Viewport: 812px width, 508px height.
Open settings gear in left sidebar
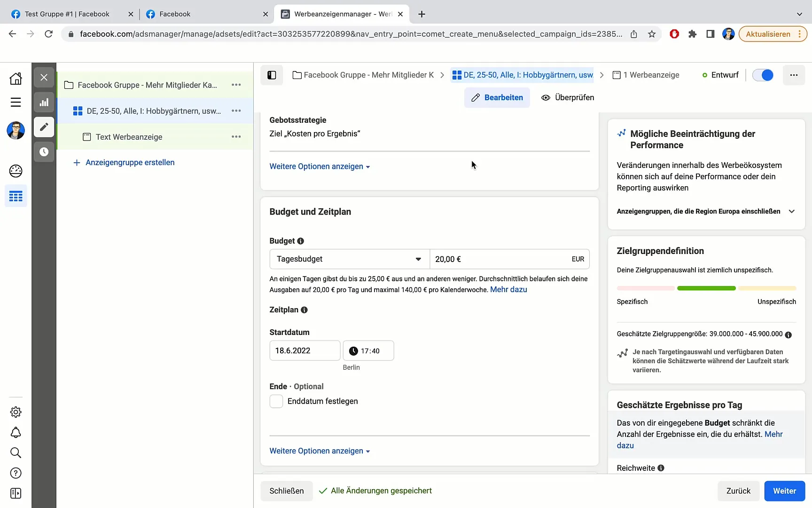[16, 412]
